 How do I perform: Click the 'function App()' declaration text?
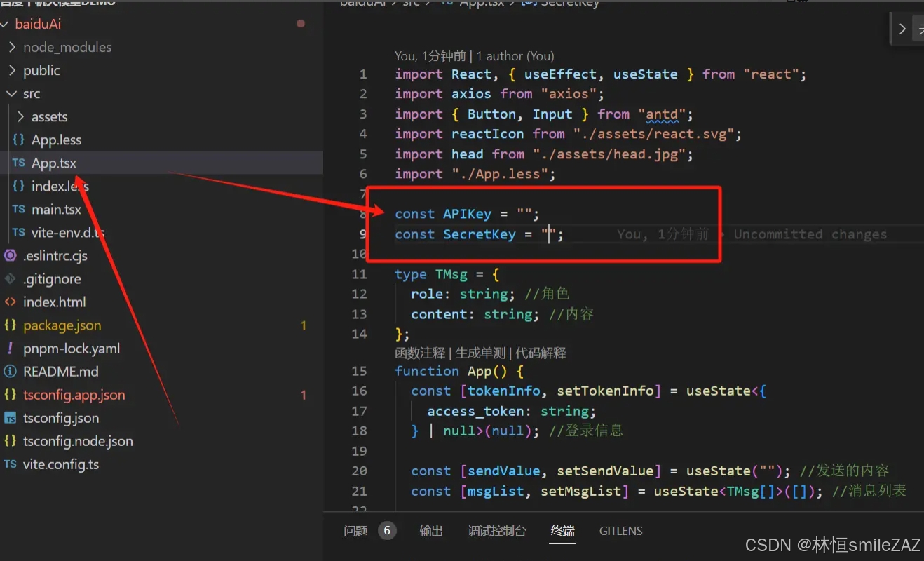(451, 371)
